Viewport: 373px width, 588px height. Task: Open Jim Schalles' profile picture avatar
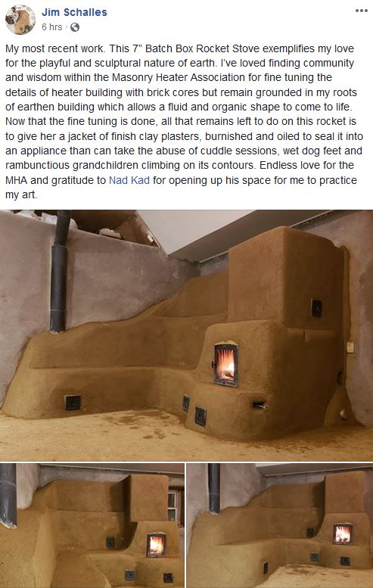(x=20, y=20)
